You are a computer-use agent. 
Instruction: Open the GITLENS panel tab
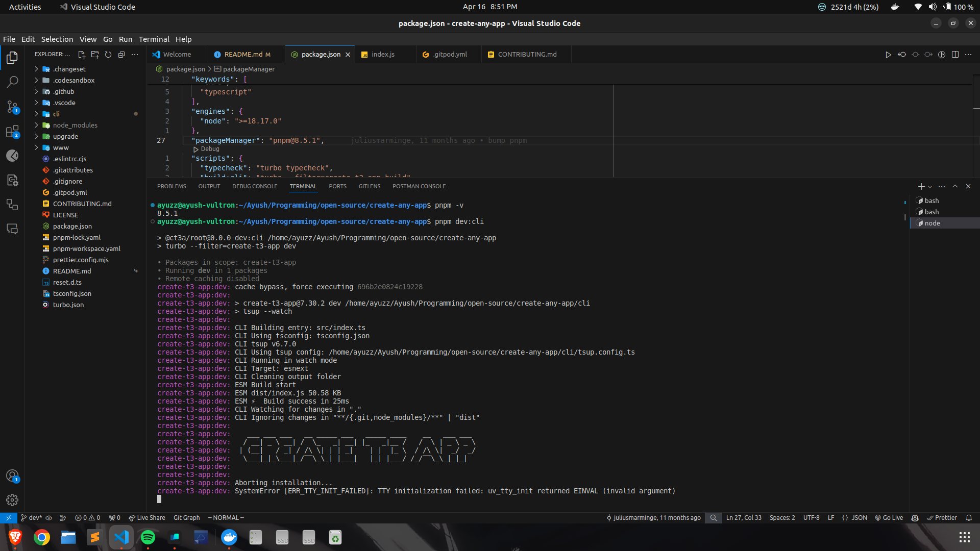[x=369, y=186]
